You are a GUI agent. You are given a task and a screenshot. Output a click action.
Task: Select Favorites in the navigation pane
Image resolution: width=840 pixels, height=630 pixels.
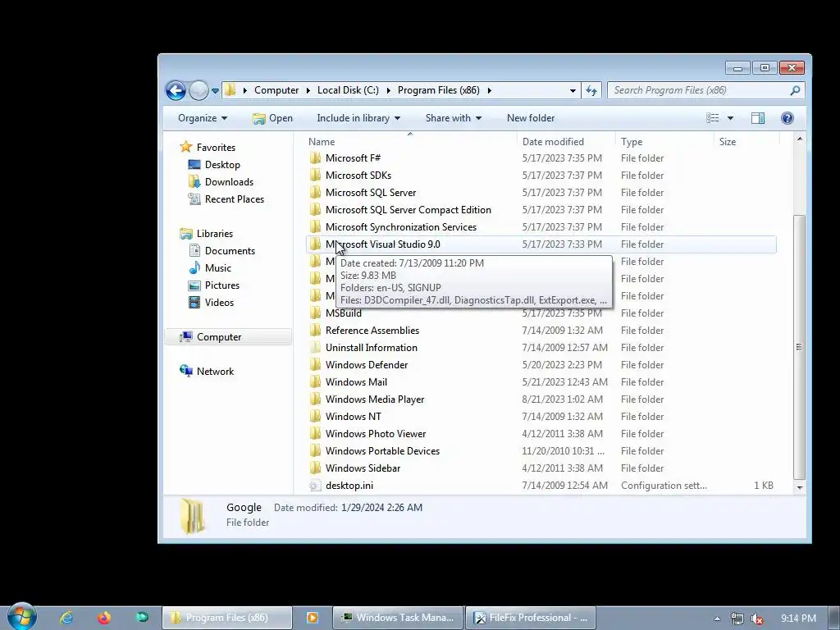[x=216, y=148]
